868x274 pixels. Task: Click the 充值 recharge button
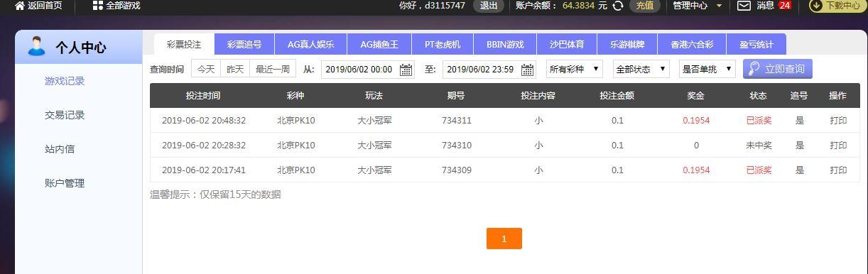(x=644, y=6)
